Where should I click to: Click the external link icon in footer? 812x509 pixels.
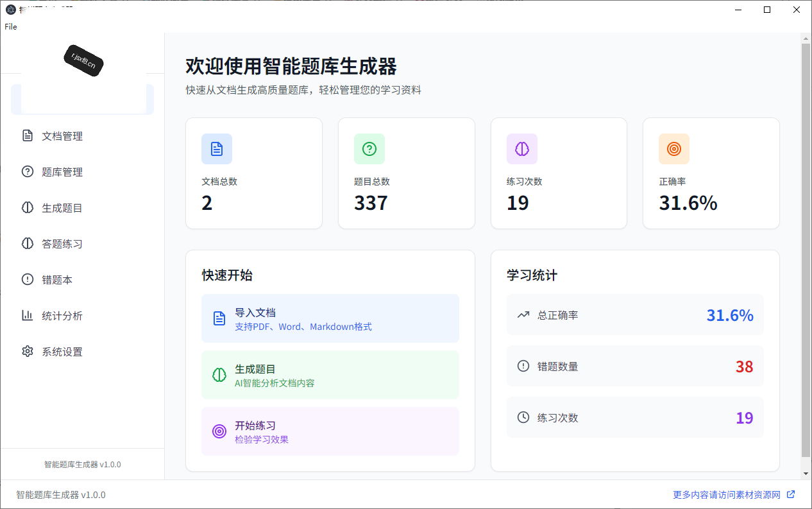click(x=791, y=494)
